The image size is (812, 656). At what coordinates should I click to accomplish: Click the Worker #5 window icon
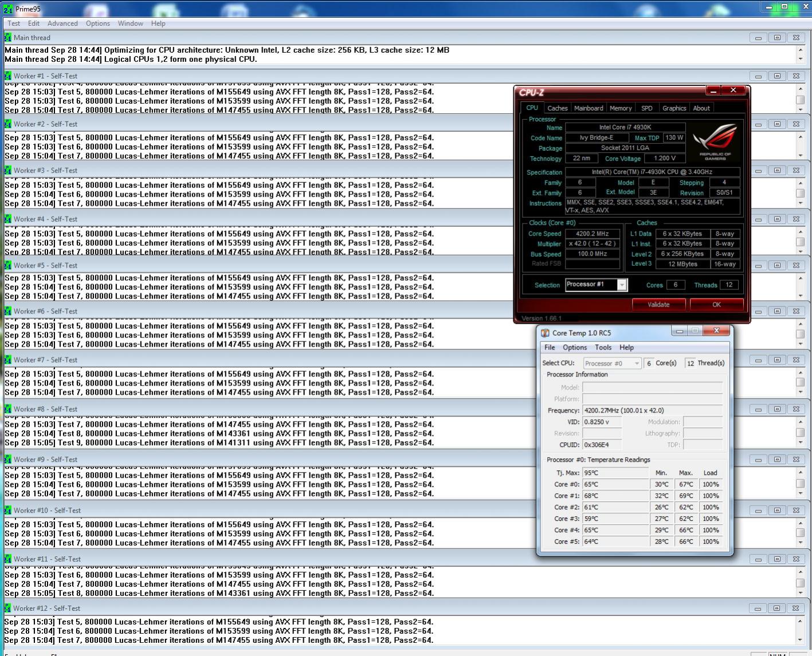pyautogui.click(x=8, y=265)
